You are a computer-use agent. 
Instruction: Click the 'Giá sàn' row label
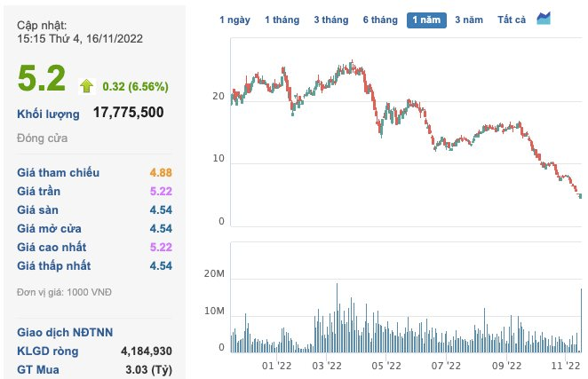[41, 209]
